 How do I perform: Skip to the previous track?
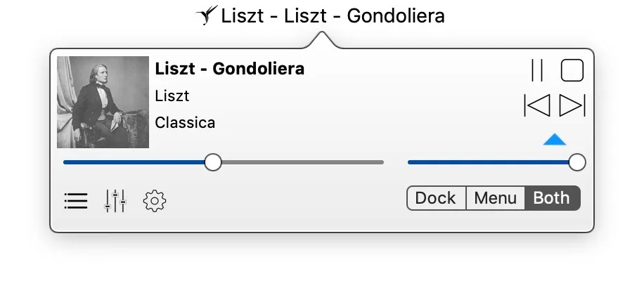click(x=537, y=105)
